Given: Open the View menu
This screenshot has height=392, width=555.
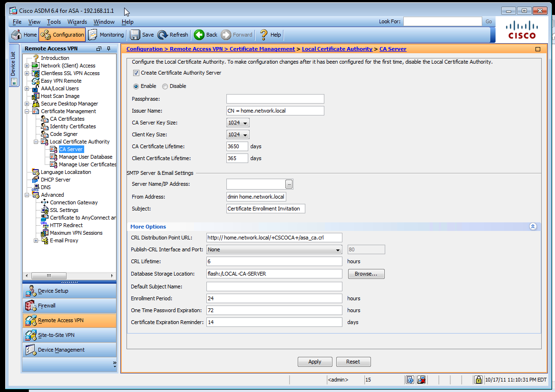Looking at the screenshot, I should [34, 22].
